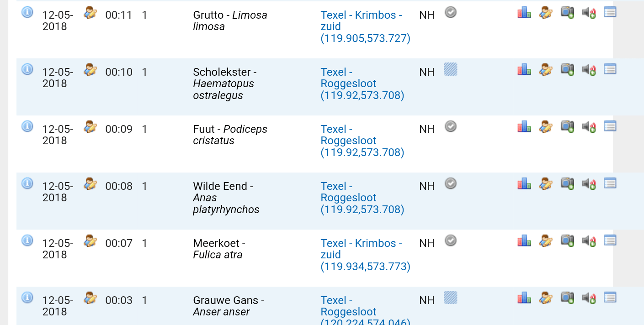Open the details list icon for Fuut
Viewport: 644px width, 325px height.
coord(610,126)
